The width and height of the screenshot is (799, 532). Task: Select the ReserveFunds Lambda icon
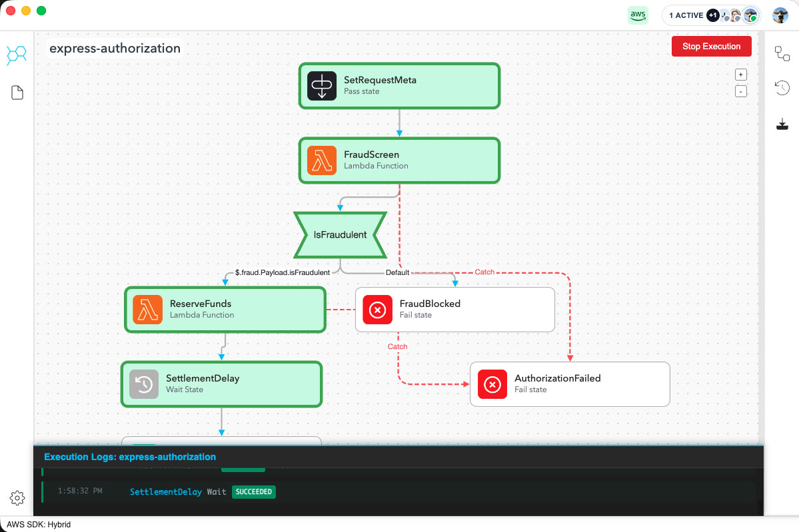coord(148,310)
